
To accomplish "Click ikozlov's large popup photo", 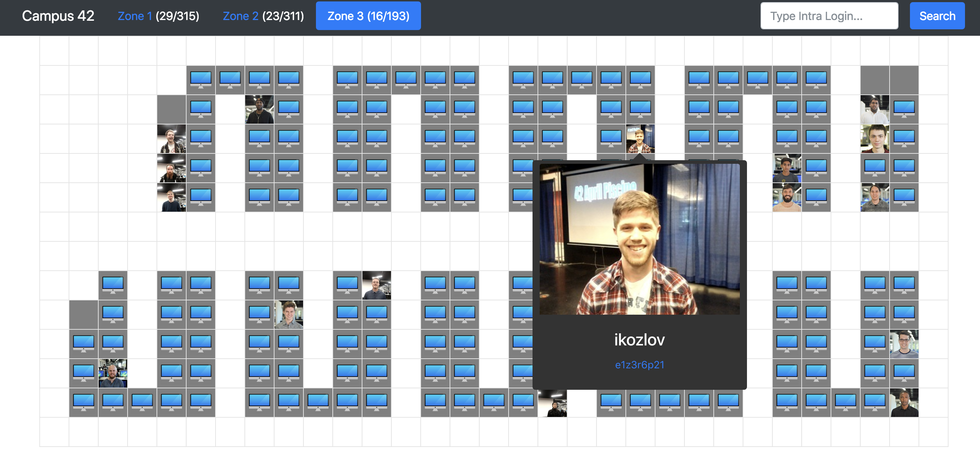I will 639,239.
